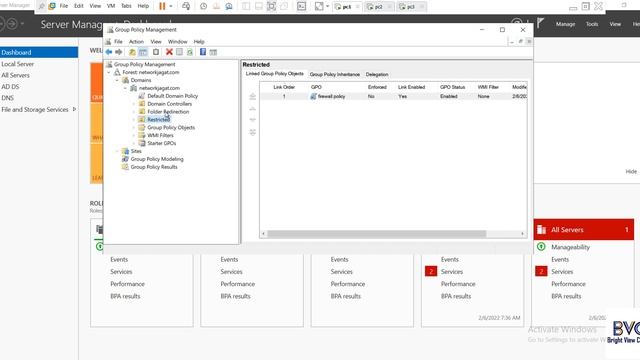Screen dimensions: 640x360
Task: Switch to the Delegation tab
Action: tap(377, 74)
